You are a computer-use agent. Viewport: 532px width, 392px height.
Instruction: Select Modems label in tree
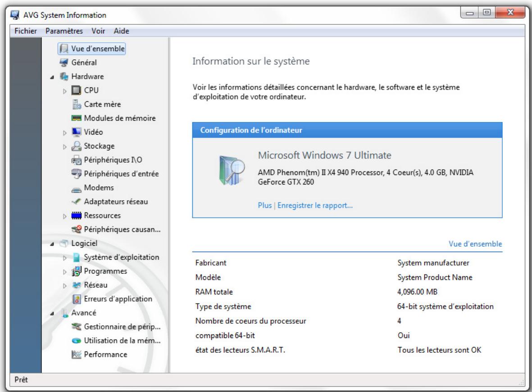pyautogui.click(x=99, y=188)
